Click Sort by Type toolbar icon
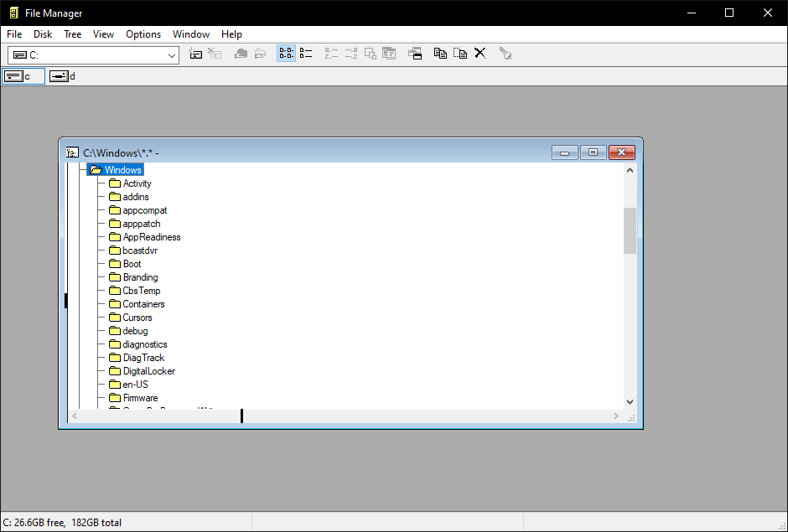788x532 pixels. pyautogui.click(x=350, y=54)
